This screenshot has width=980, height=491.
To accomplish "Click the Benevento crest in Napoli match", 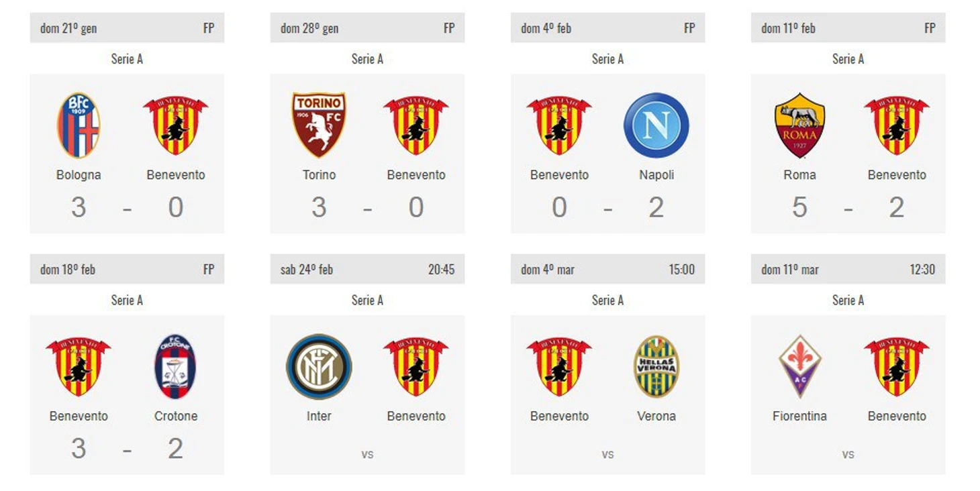I will pyautogui.click(x=559, y=125).
